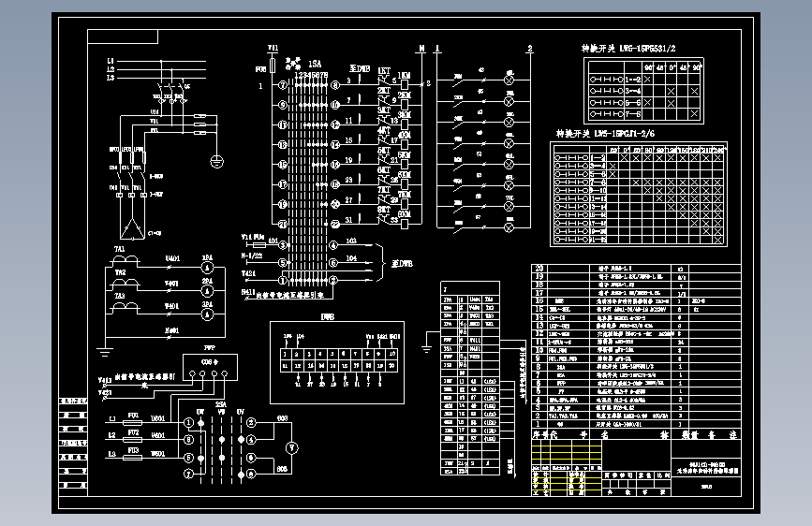Viewport: 812px width, 526px height.
Task: Click wire number 605
Action: [282, 469]
